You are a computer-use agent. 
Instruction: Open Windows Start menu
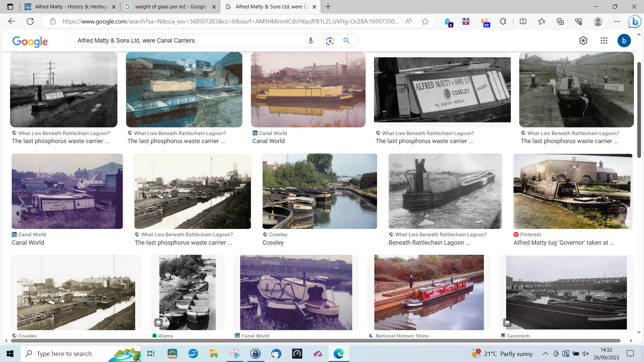[x=10, y=354]
